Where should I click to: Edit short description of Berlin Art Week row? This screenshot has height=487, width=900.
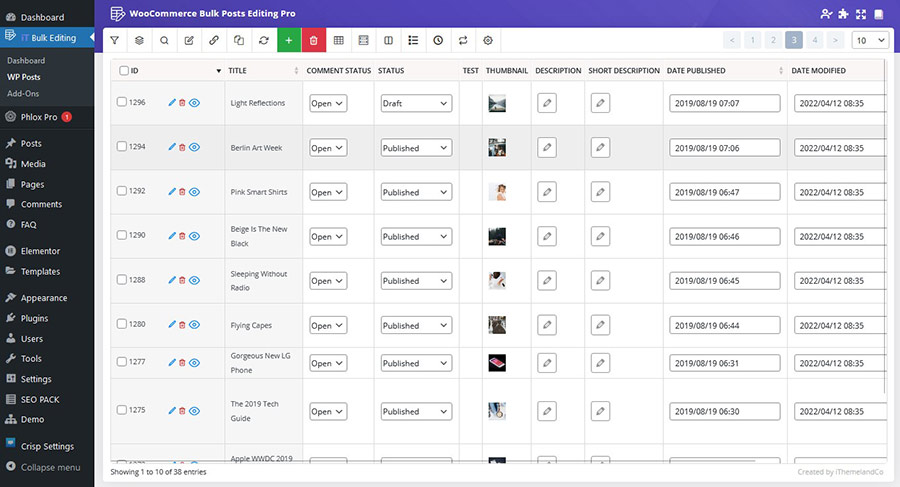(600, 147)
